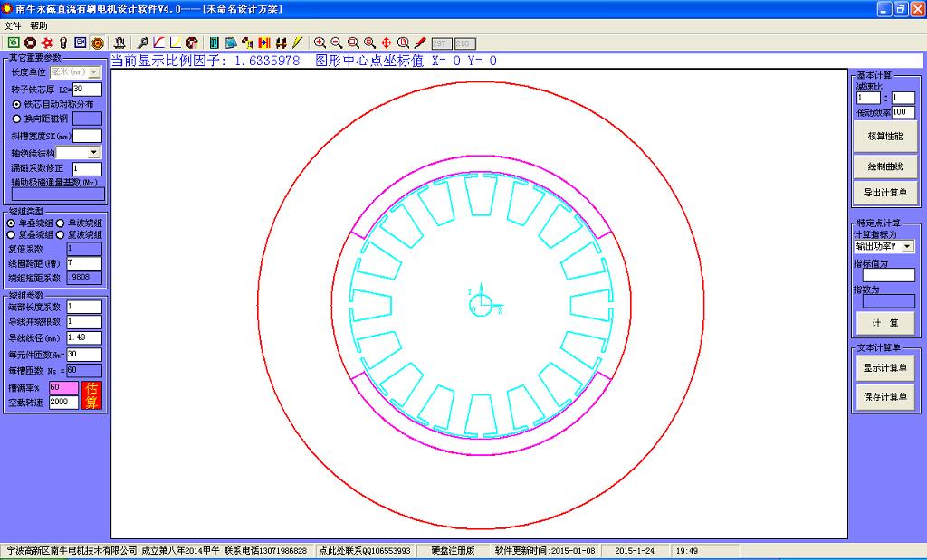Click the yellow lightning bolt icon
The image size is (927, 560).
(298, 43)
